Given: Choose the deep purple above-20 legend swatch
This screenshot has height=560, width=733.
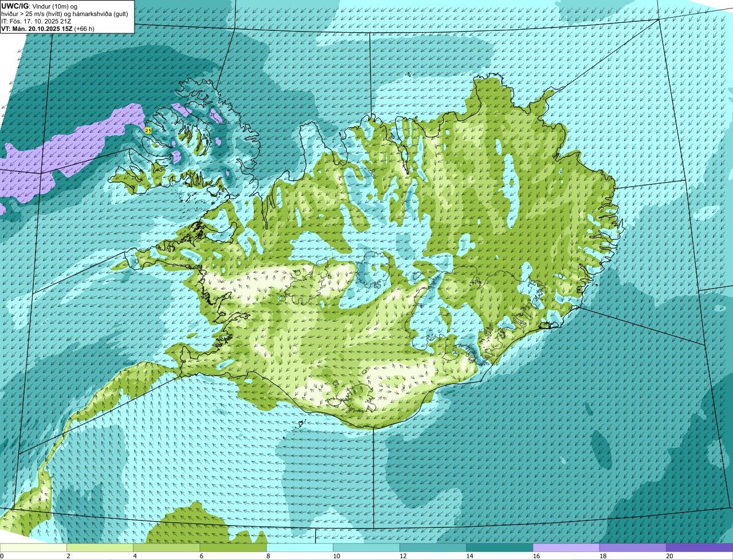Looking at the screenshot, I should coord(700,547).
